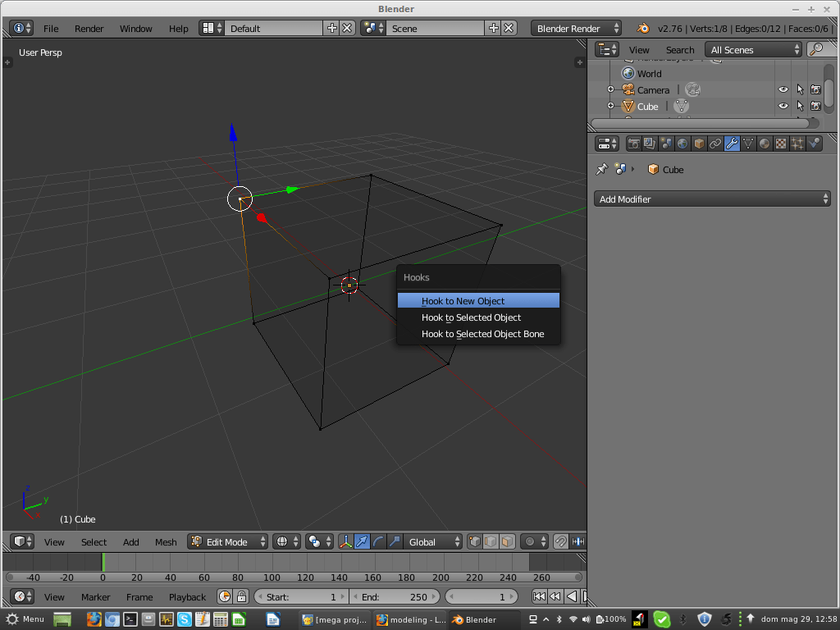Toggle the Camera's selectability arrow in the Outliner

(800, 89)
